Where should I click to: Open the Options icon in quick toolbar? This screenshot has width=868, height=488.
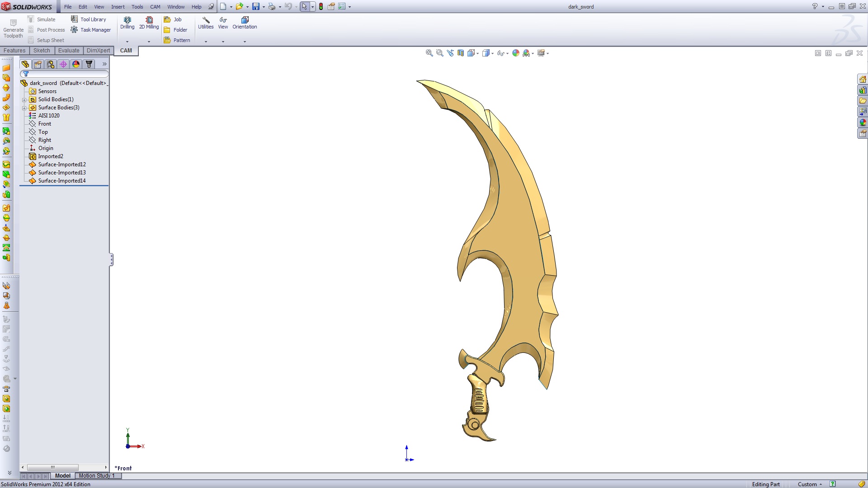(342, 7)
